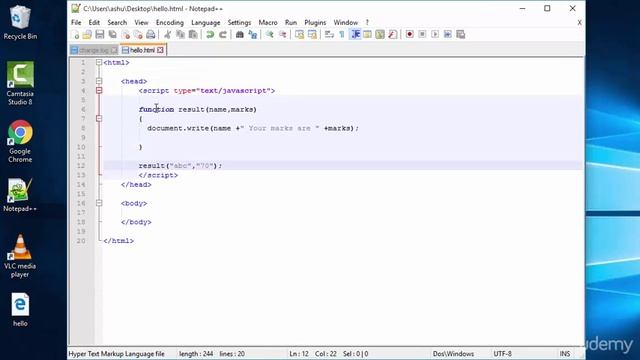Open Find with the binoculars icon
The image size is (640, 360).
240,35
